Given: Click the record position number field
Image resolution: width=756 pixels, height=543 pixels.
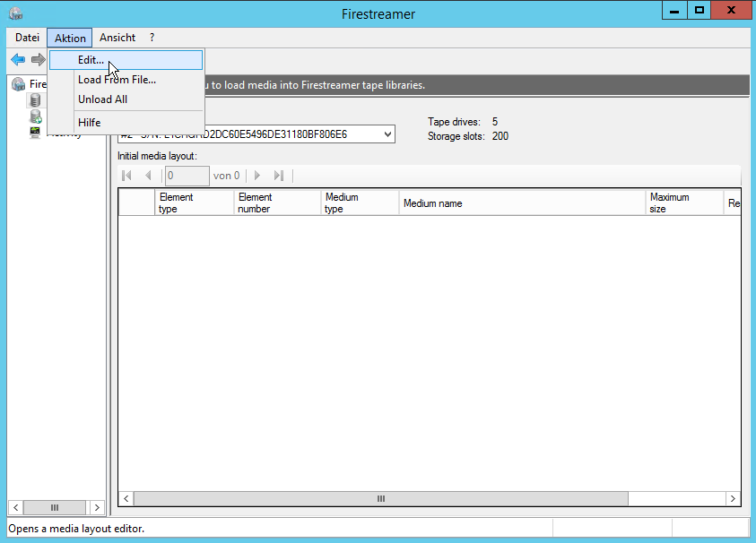Looking at the screenshot, I should [187, 176].
